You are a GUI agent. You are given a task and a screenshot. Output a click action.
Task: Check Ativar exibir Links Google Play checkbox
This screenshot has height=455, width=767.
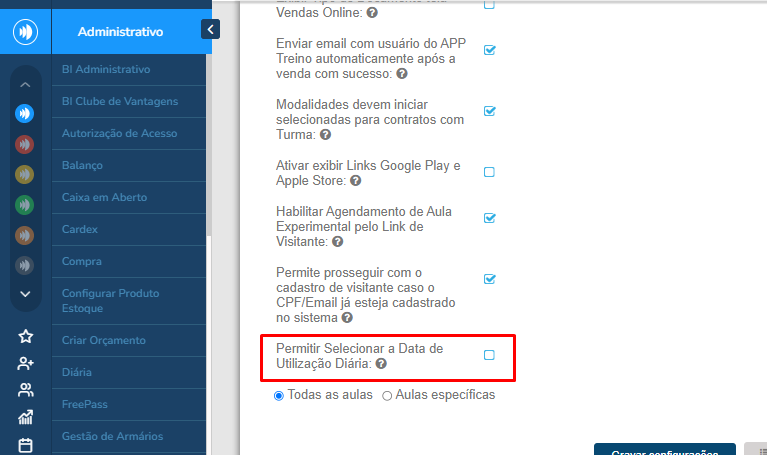coord(489,172)
